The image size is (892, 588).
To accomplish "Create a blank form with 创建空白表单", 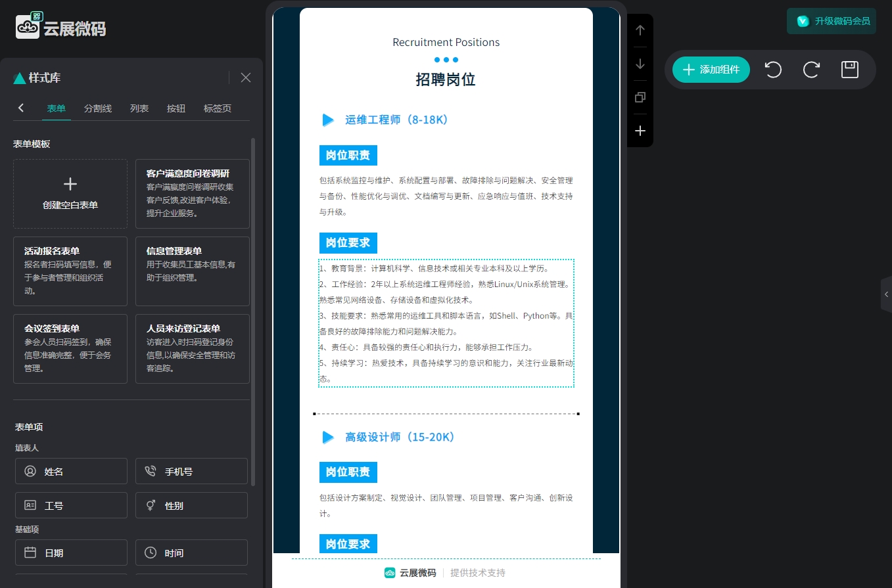I will (x=70, y=194).
